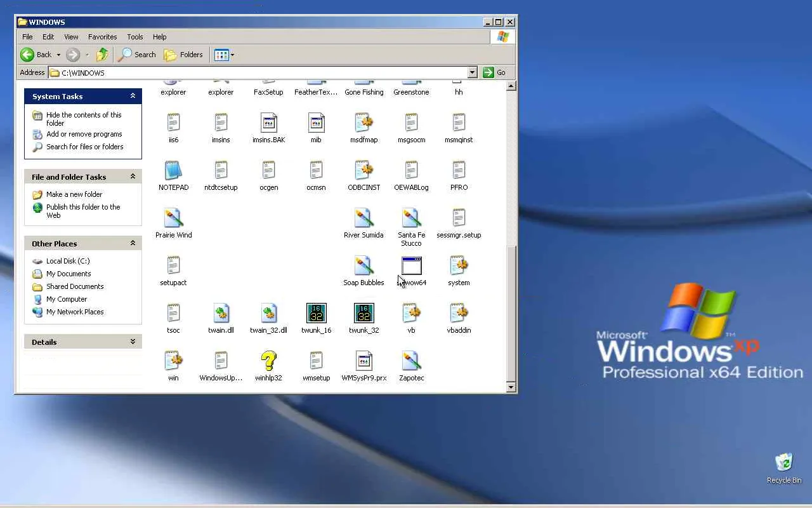This screenshot has height=508, width=812.
Task: Click Publish this folder to the Web
Action: point(83,211)
